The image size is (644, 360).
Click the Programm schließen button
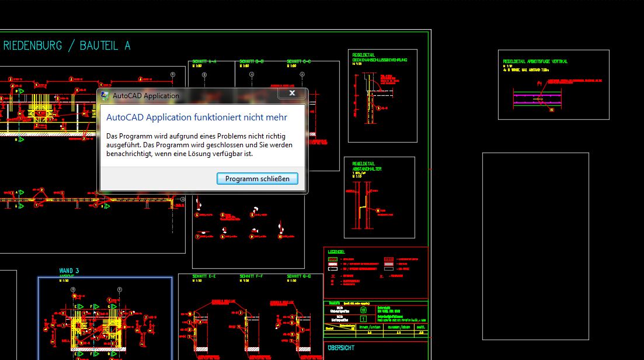257,179
